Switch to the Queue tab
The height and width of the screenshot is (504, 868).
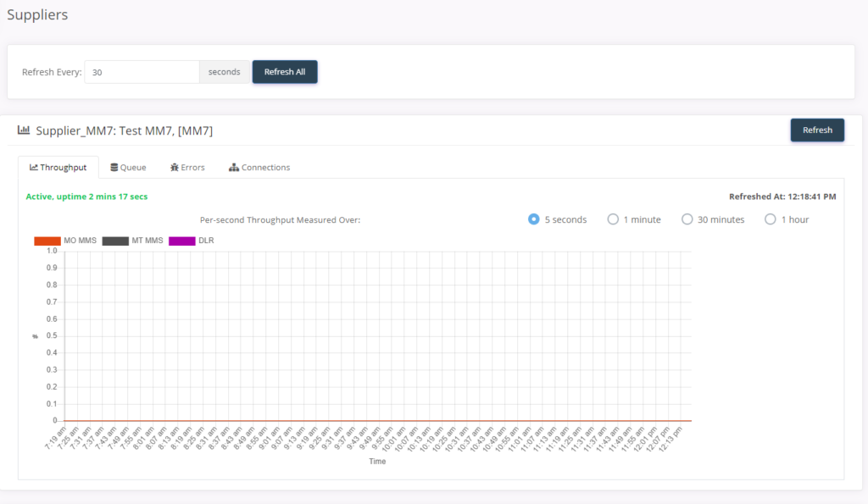click(128, 167)
